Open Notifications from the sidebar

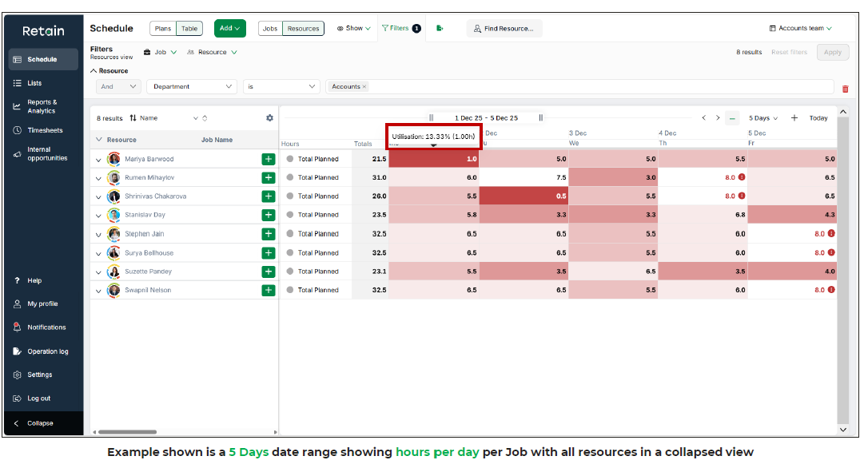[42, 327]
